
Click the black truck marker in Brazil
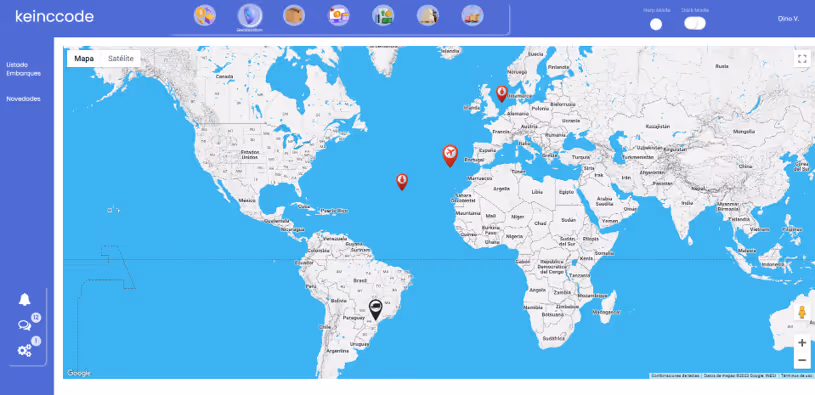[x=375, y=309]
